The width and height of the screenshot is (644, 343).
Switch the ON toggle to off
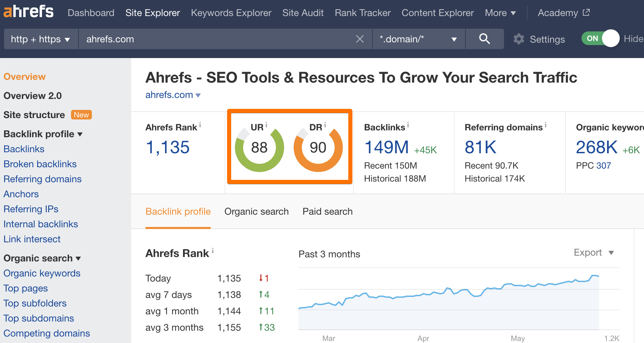coord(600,39)
